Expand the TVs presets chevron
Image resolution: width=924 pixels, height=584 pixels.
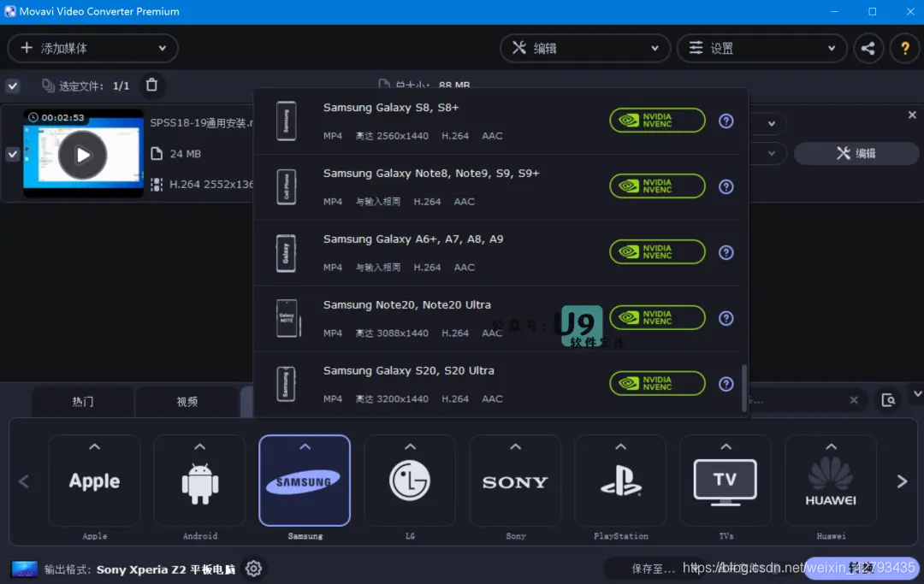click(x=726, y=447)
